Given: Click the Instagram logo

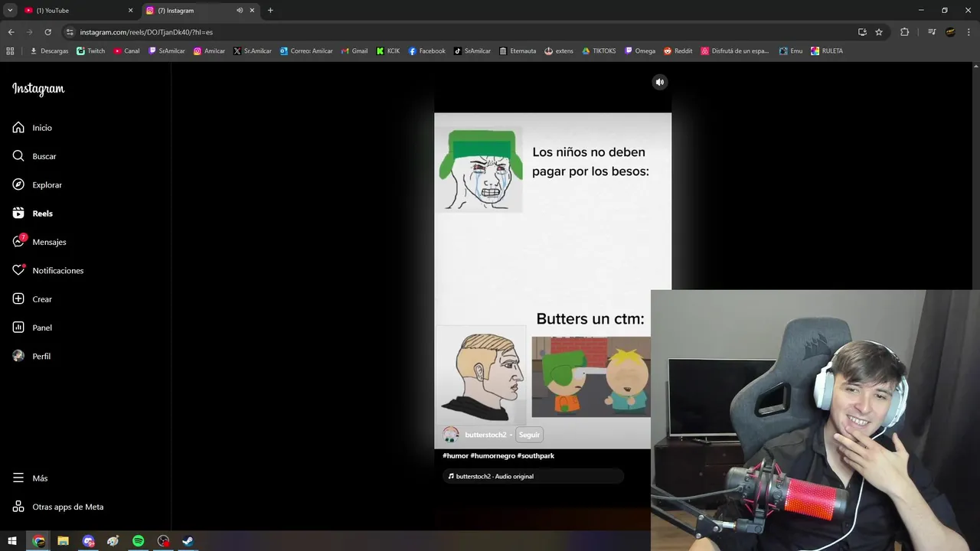Looking at the screenshot, I should tap(38, 89).
